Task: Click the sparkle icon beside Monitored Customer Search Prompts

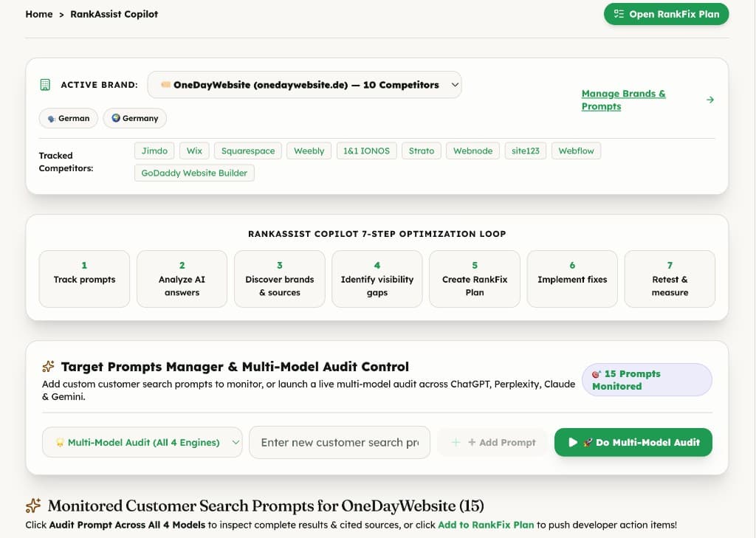Action: [33, 506]
